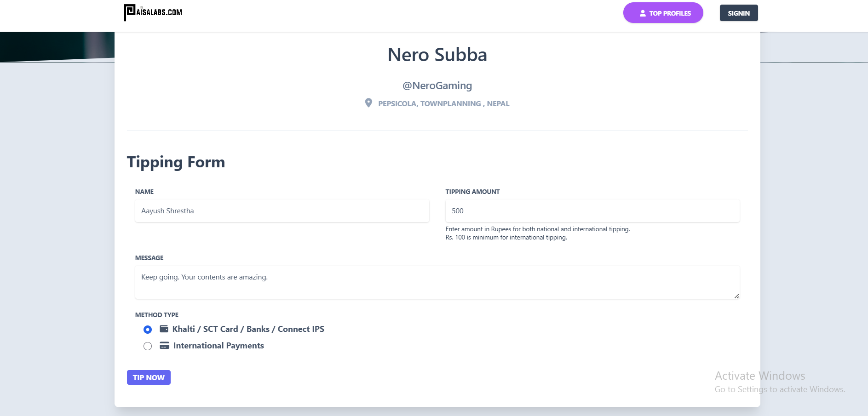Click the wallet icon beside Khalti
This screenshot has height=416, width=868.
click(x=164, y=329)
